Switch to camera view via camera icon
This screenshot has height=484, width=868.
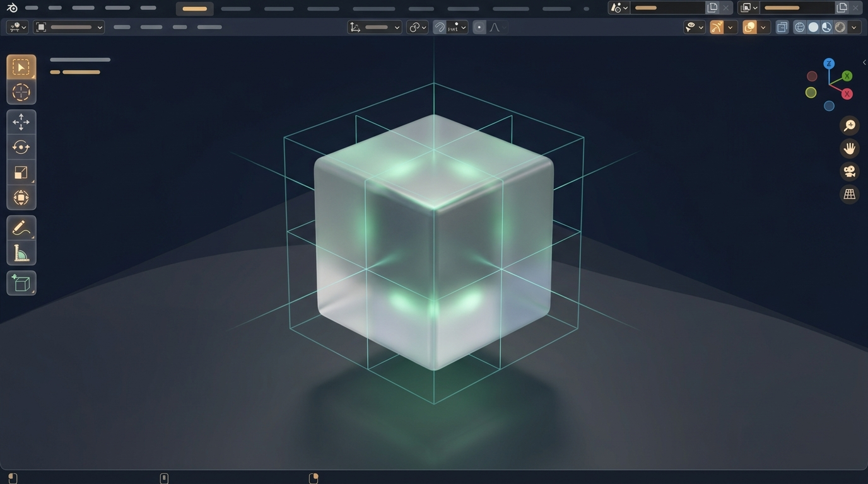click(x=850, y=171)
